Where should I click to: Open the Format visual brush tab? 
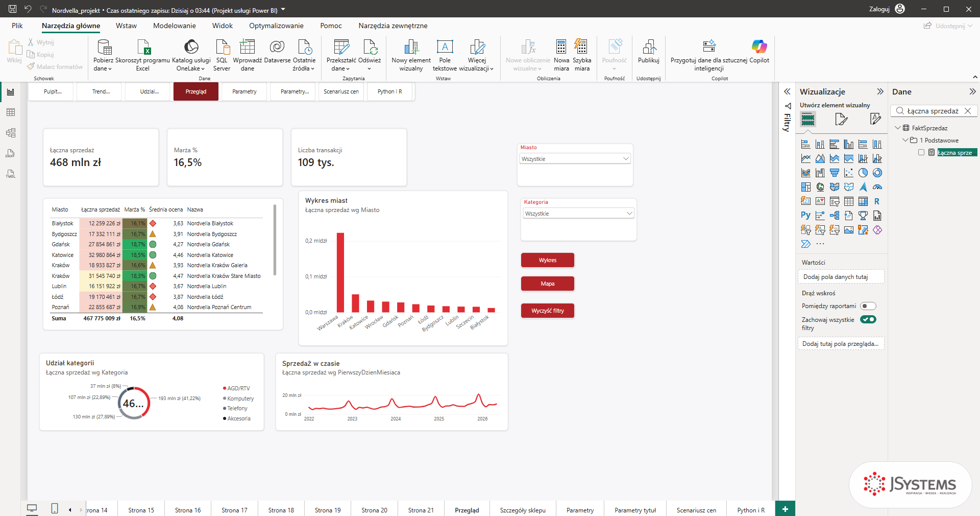(x=841, y=120)
